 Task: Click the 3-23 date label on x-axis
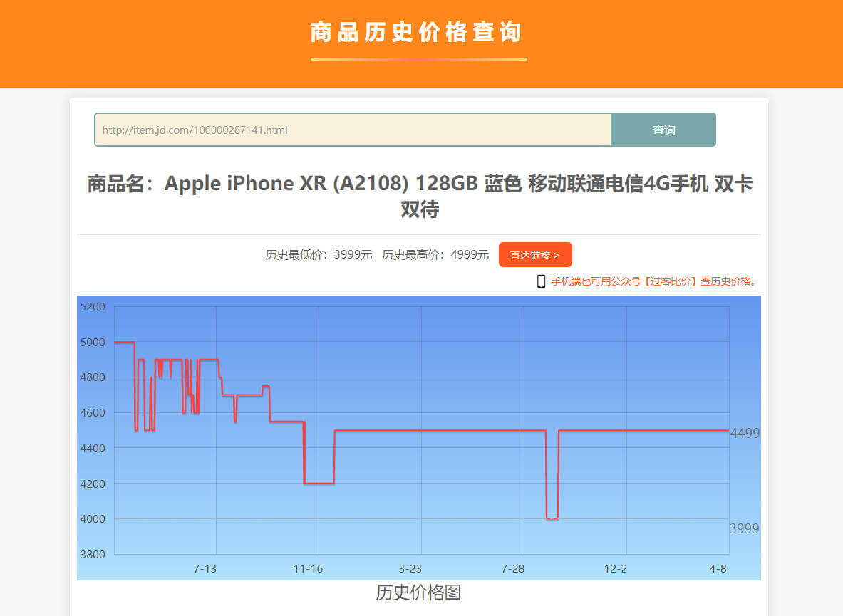(x=410, y=569)
